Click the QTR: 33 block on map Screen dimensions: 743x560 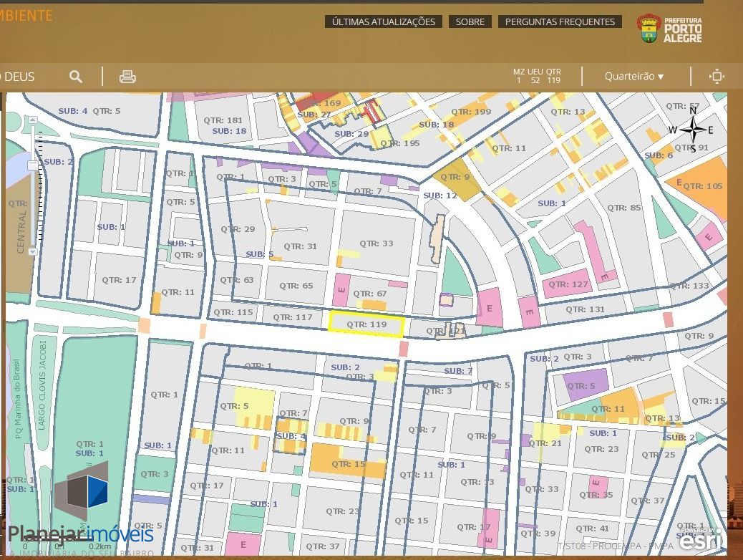coord(377,243)
